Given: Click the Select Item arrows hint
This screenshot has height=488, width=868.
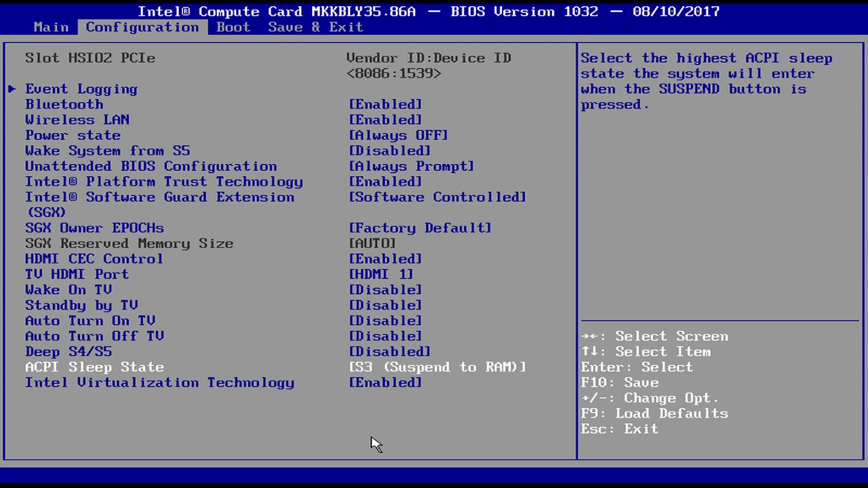Looking at the screenshot, I should click(646, 352).
